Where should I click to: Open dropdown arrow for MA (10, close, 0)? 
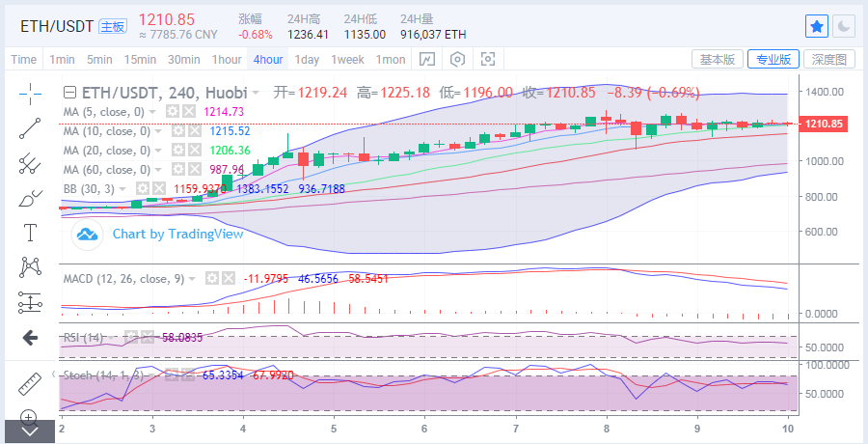coord(157,131)
